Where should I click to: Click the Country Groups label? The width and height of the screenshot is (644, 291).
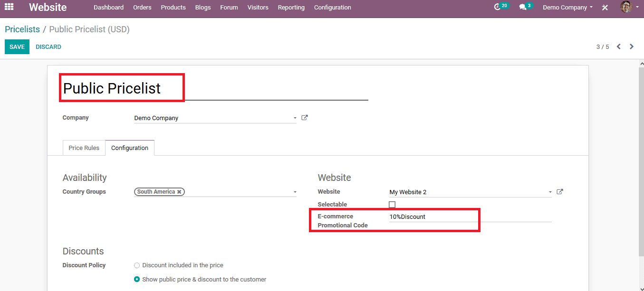click(84, 192)
